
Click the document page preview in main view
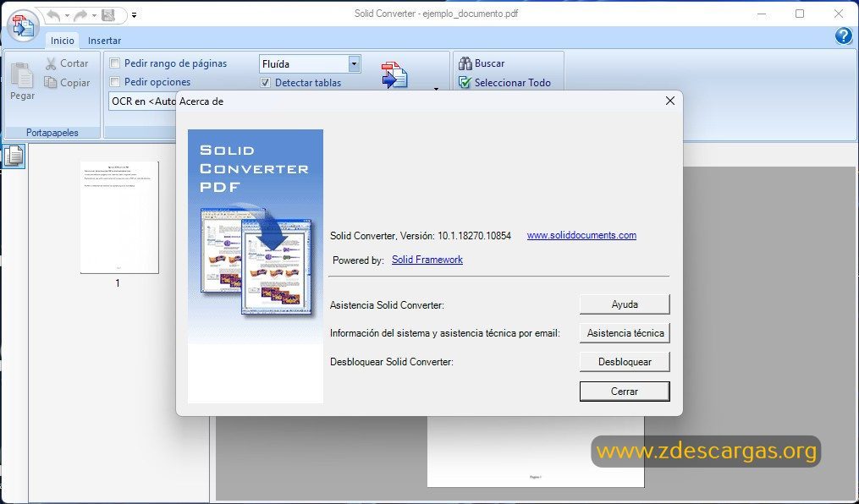(x=536, y=452)
